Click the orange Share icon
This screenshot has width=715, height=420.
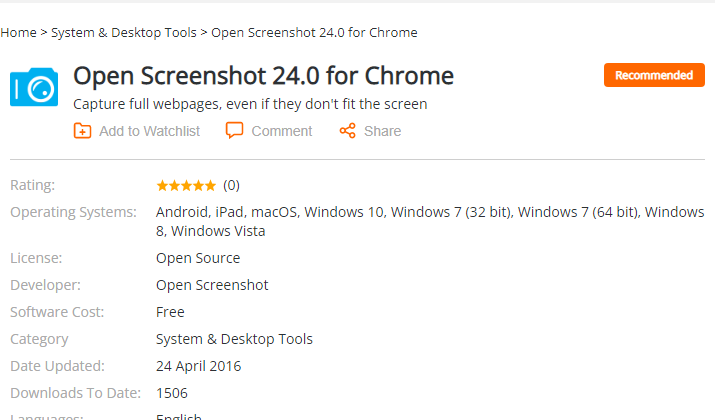pos(347,131)
